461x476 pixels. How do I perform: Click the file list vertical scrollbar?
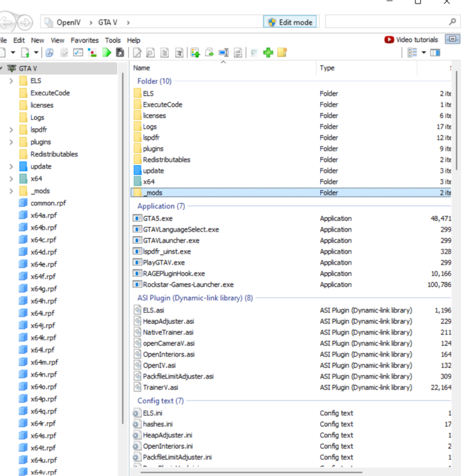click(x=456, y=120)
